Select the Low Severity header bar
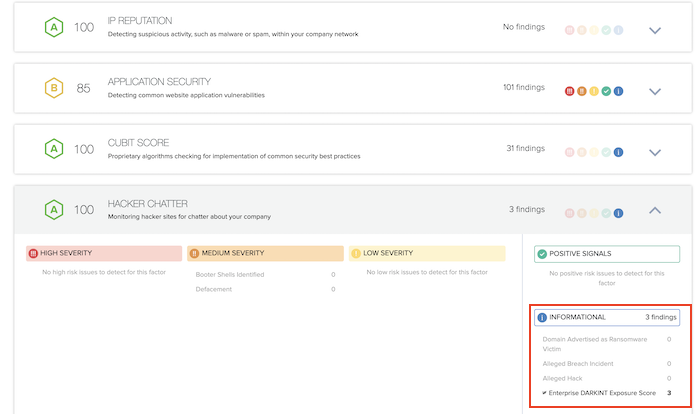700x414 pixels. click(x=427, y=253)
